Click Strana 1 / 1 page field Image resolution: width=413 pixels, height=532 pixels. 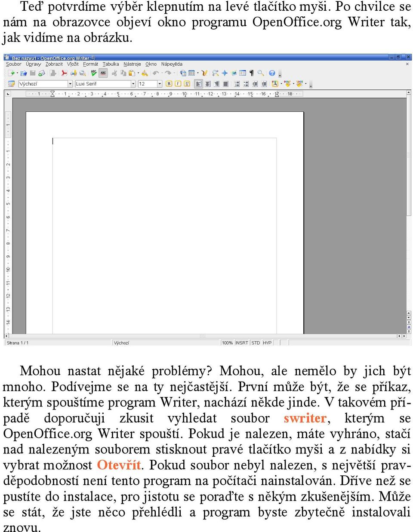[x=58, y=343]
